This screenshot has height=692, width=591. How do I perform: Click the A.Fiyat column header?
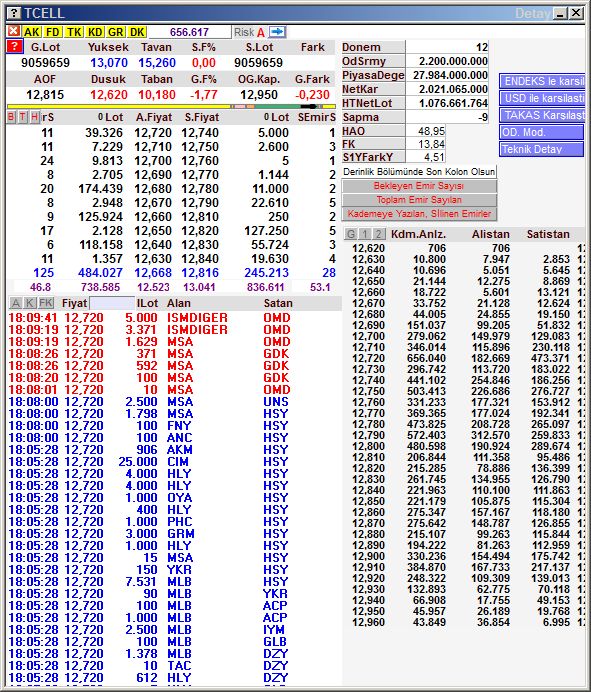154,117
